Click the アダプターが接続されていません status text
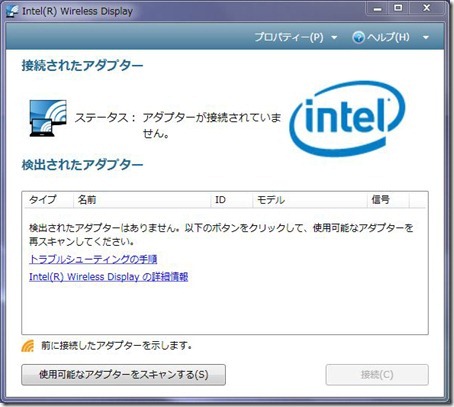Viewport: 454px width, 407px height. (x=212, y=125)
